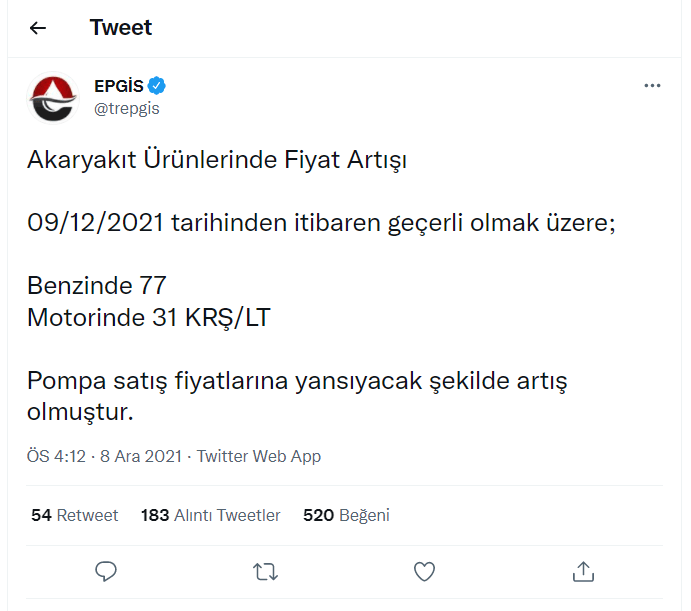This screenshot has width=691, height=611.
Task: Click the Twitter Web App source link
Action: pyautogui.click(x=259, y=456)
